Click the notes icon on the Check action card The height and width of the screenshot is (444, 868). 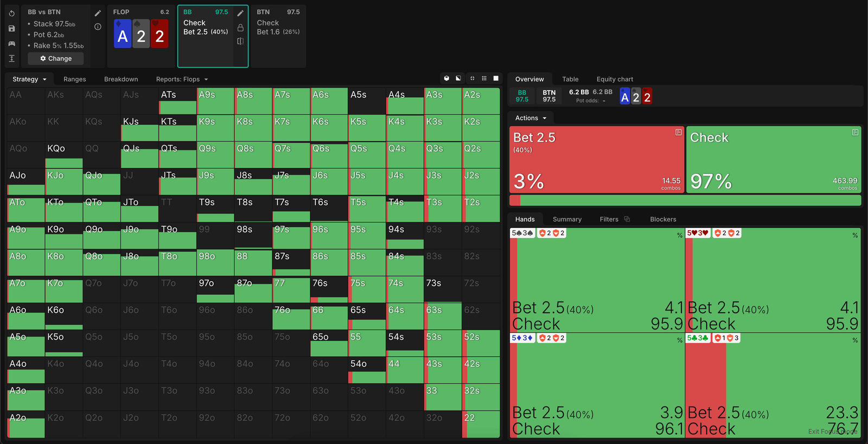855,132
